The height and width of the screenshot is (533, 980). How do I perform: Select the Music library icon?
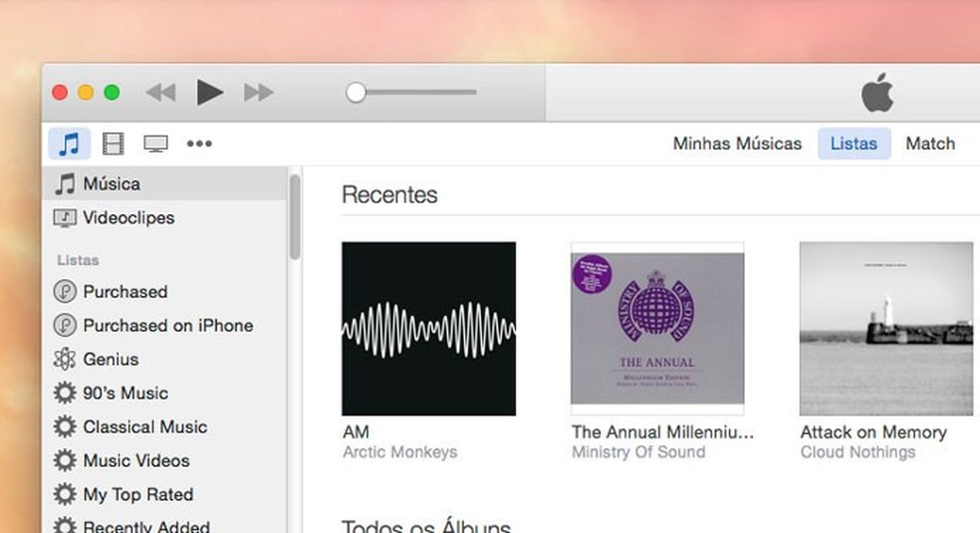point(70,143)
